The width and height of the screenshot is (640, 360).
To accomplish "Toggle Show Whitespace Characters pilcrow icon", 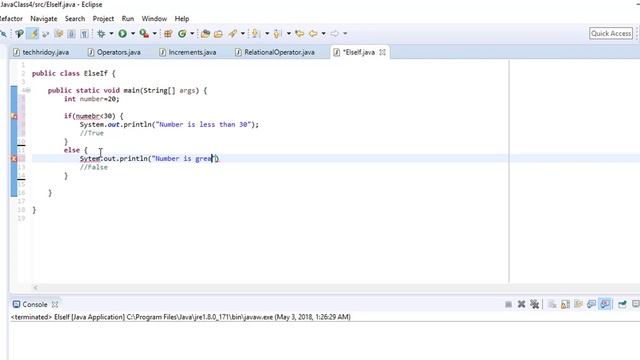I will [x=84, y=33].
